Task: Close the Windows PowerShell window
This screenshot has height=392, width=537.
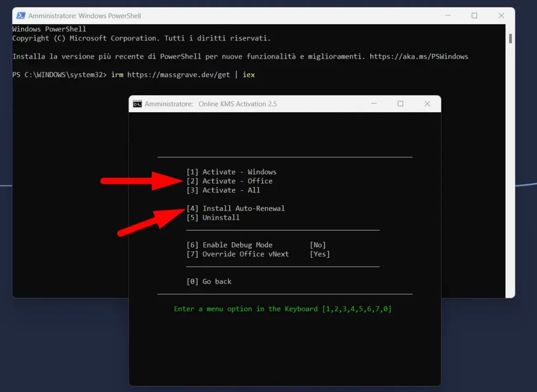Action: [x=501, y=16]
